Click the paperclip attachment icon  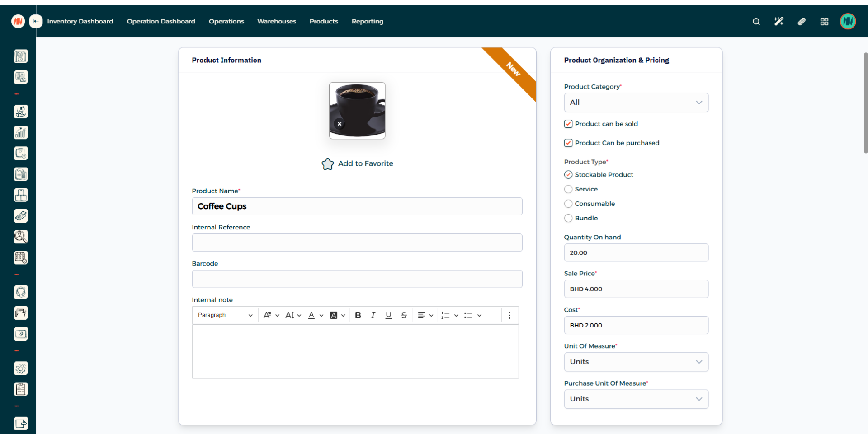[x=802, y=22]
